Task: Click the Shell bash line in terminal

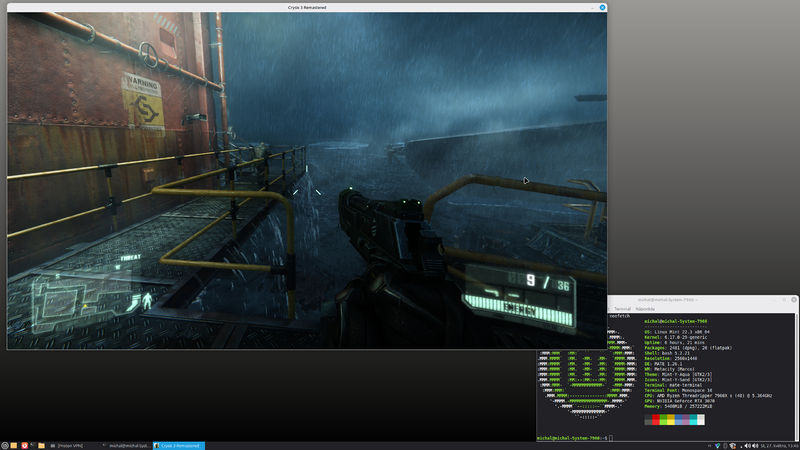Action: click(667, 353)
